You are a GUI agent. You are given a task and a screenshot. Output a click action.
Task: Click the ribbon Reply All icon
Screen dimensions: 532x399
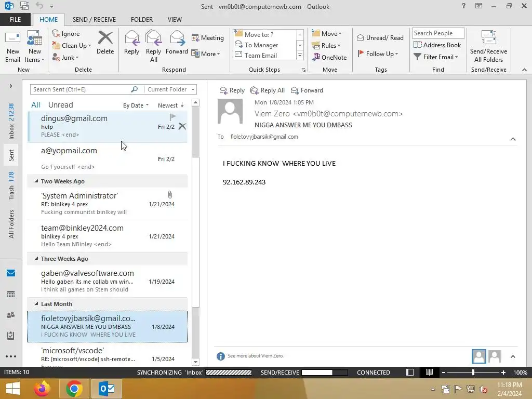tap(153, 47)
